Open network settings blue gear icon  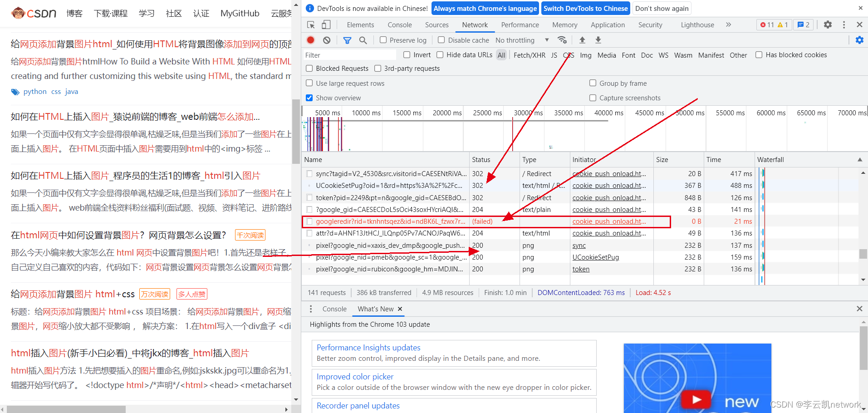point(859,40)
